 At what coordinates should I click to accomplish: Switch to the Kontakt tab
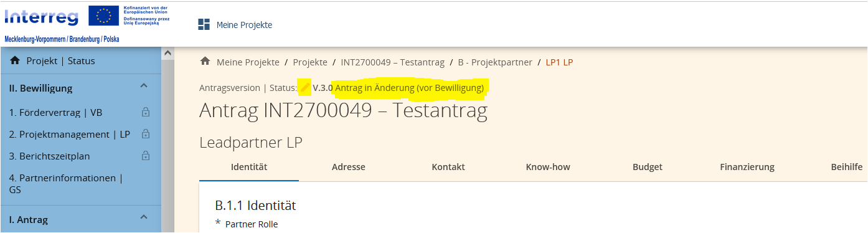point(448,167)
